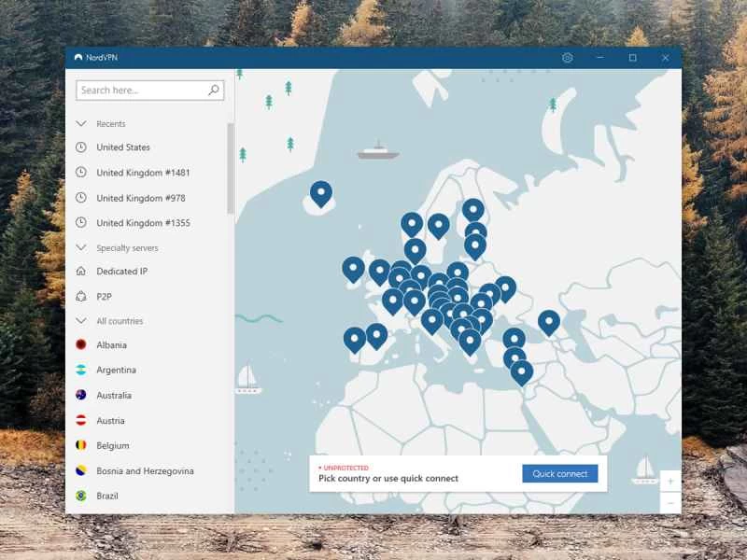Click the magnifier icon in the search box

click(213, 90)
